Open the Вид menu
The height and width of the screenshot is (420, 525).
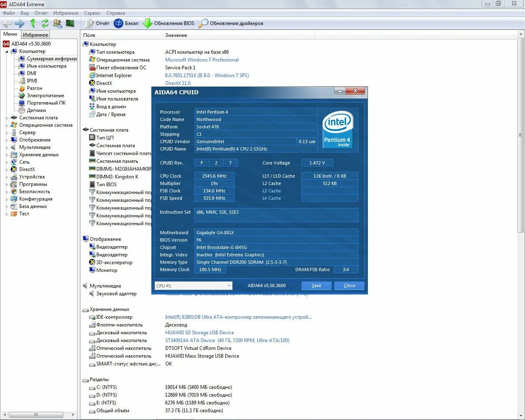25,13
